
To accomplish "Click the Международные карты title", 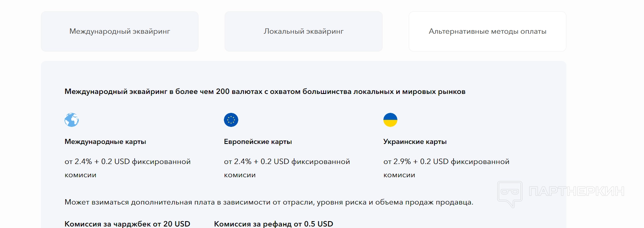I will 105,142.
